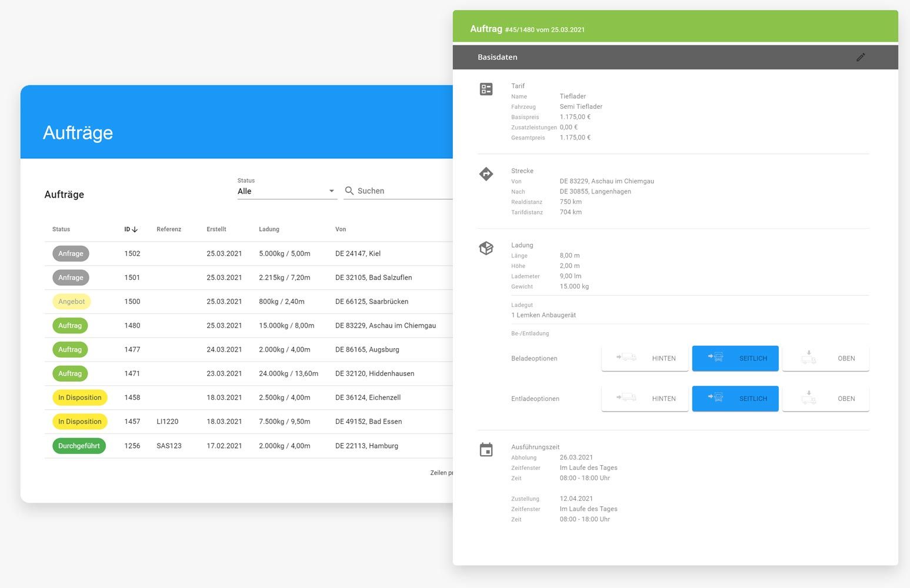Click Anfrage status badge of order 1501
The image size is (910, 588).
click(x=71, y=278)
